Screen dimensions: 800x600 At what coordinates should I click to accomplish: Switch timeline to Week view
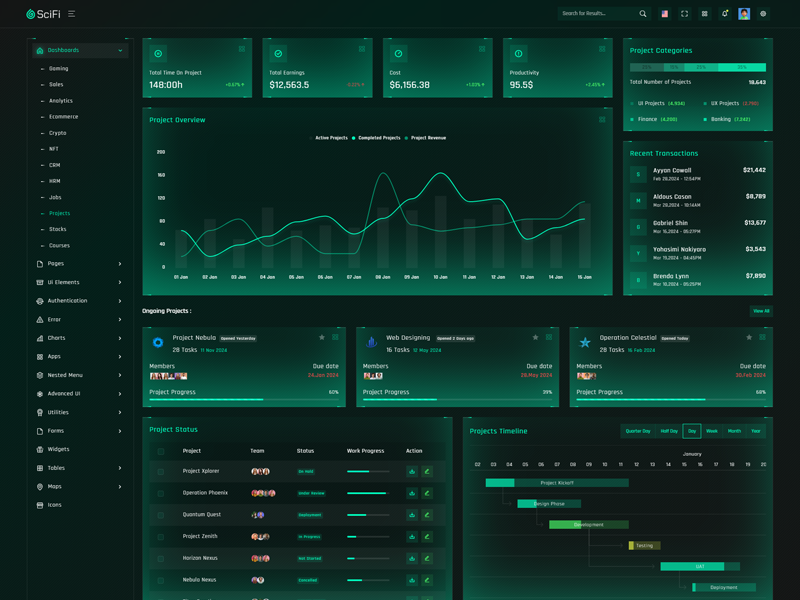pyautogui.click(x=712, y=431)
